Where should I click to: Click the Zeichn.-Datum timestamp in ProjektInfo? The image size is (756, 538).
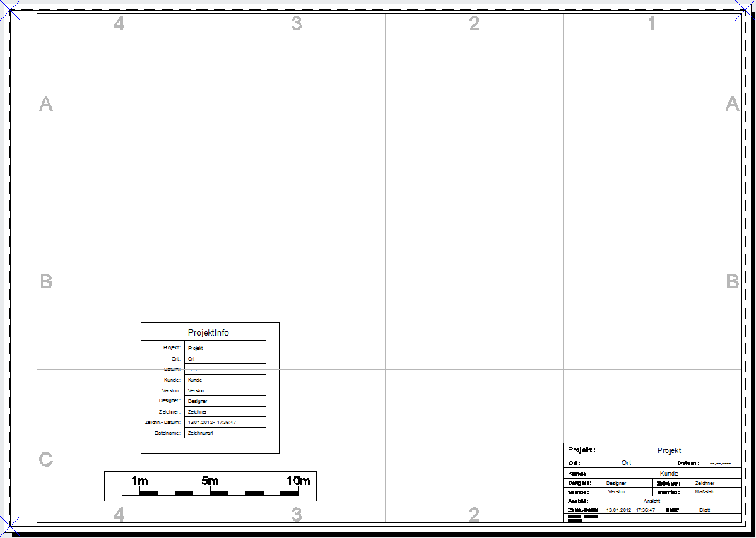(x=212, y=422)
